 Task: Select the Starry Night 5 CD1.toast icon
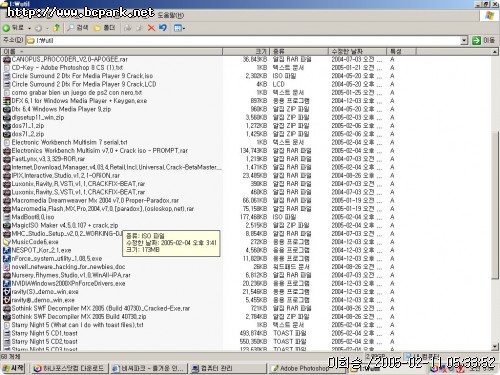point(6,333)
